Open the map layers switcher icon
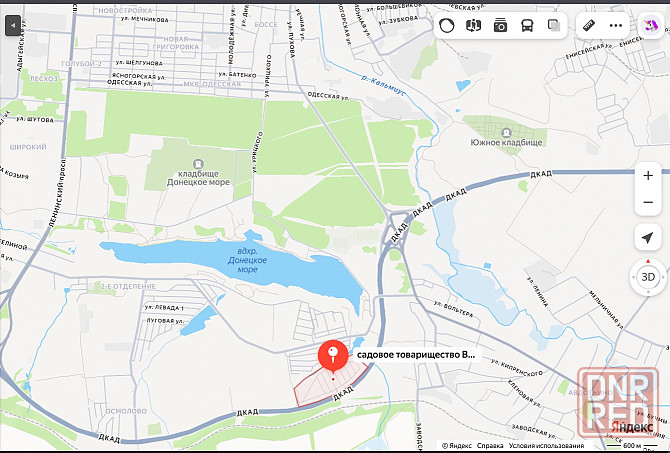 554,26
